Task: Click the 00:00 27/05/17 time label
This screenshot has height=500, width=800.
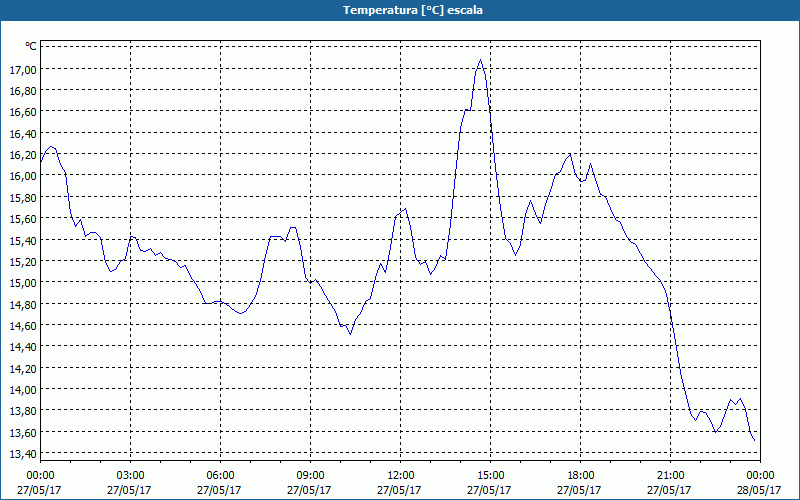Action: pos(39,483)
